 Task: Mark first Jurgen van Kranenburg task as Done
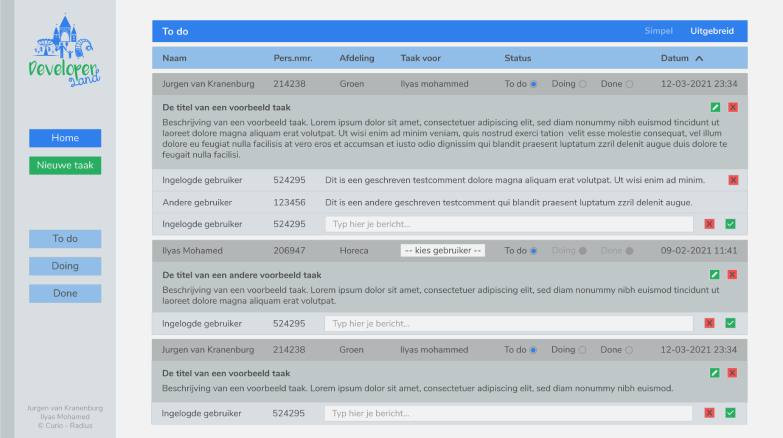pyautogui.click(x=629, y=84)
